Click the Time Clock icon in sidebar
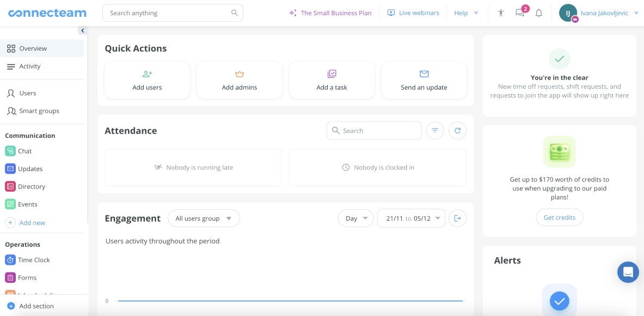 click(x=10, y=260)
